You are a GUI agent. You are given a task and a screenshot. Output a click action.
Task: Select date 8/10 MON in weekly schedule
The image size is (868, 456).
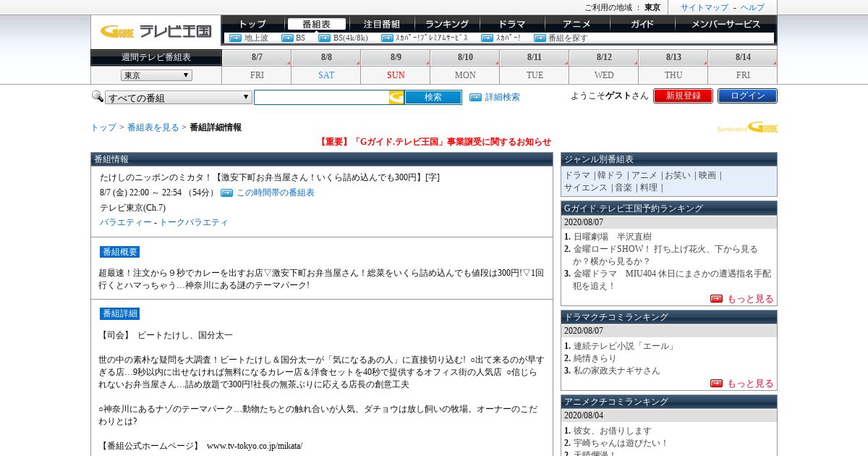click(x=465, y=67)
